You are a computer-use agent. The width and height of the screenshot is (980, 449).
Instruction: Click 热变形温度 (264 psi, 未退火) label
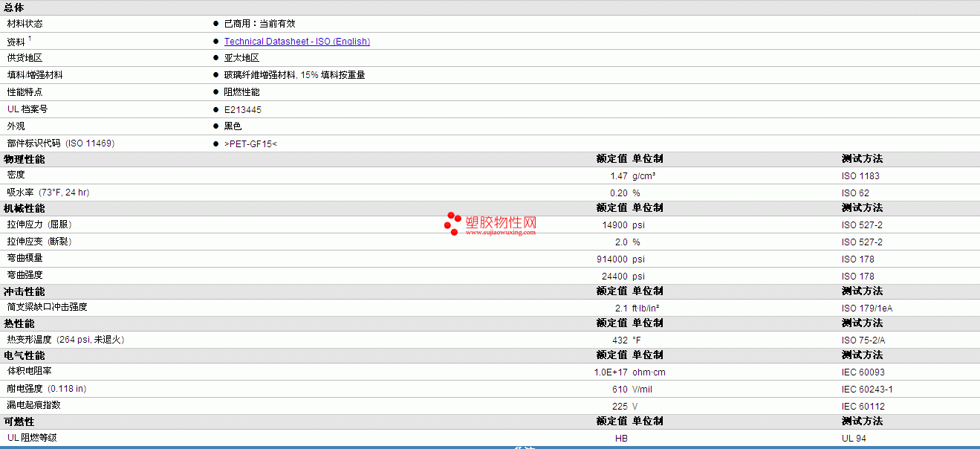pyautogui.click(x=65, y=340)
